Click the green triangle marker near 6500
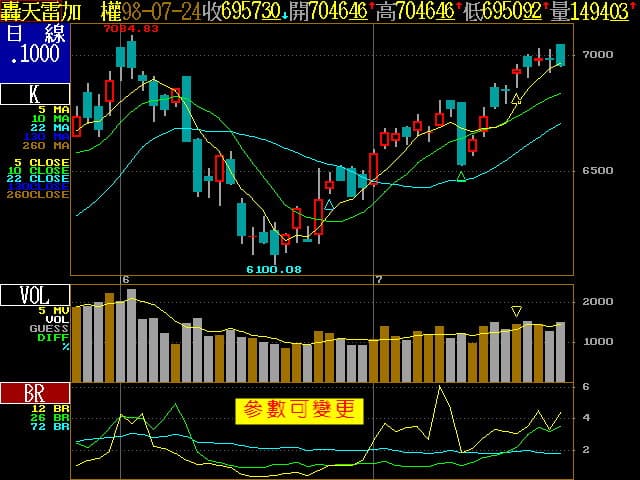The width and height of the screenshot is (640, 480). [x=461, y=177]
